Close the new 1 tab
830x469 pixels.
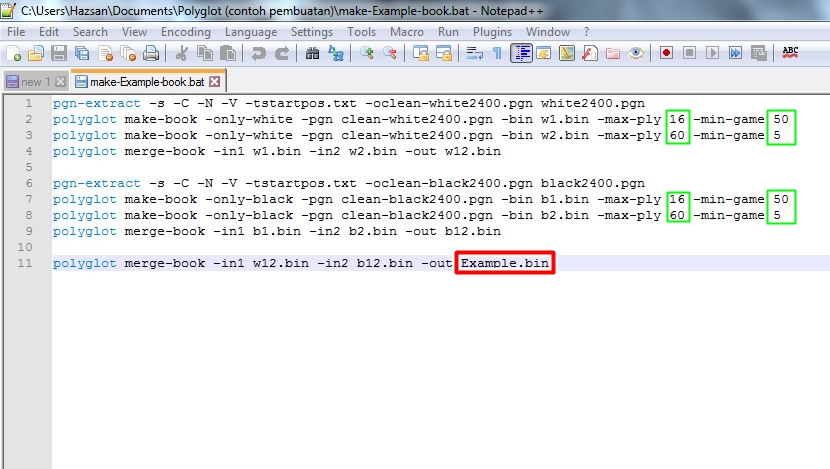[x=60, y=82]
